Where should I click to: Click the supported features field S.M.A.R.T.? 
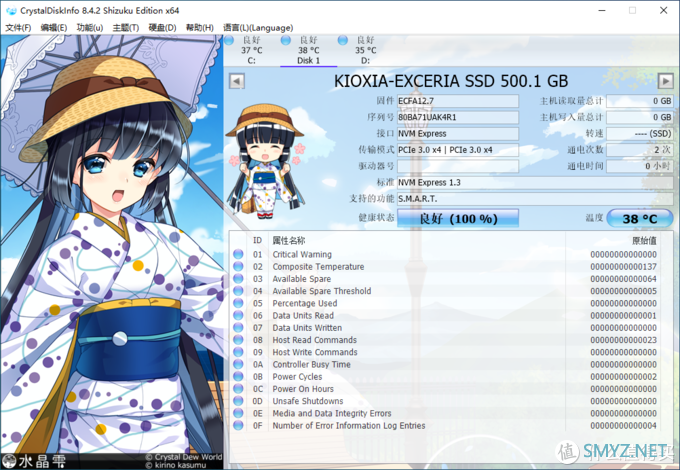click(x=535, y=199)
